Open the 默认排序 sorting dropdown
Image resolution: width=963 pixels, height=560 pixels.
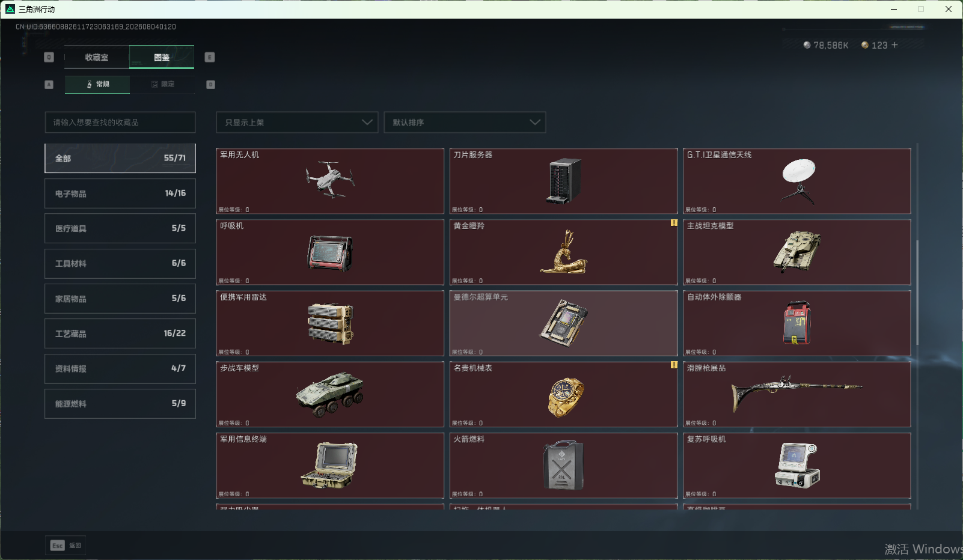465,123
